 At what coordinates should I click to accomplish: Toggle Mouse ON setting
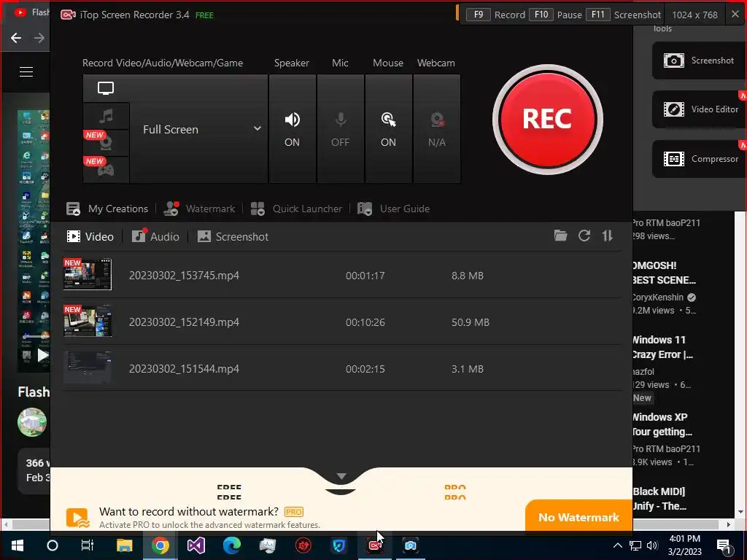tap(388, 128)
